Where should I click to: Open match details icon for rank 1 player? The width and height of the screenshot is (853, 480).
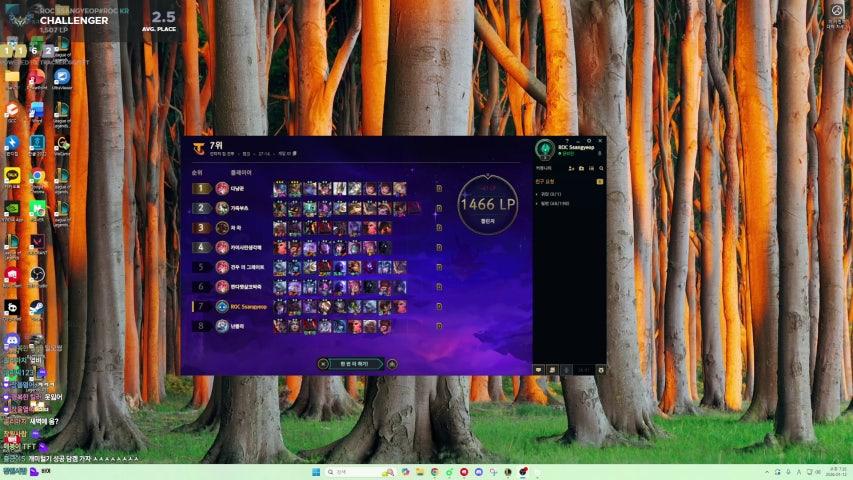pyautogui.click(x=439, y=188)
